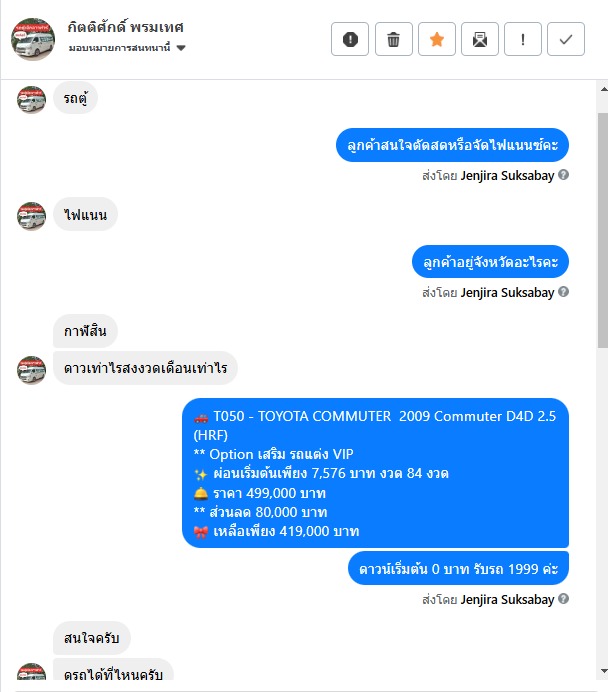Click scroll down arrow of chat scrollbar
The image size is (608, 692).
tap(603, 671)
